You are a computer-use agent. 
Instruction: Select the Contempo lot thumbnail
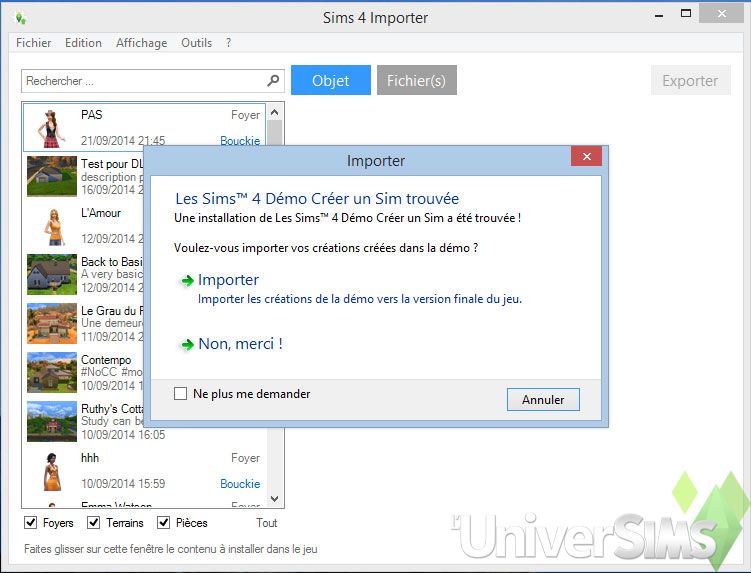click(x=52, y=372)
